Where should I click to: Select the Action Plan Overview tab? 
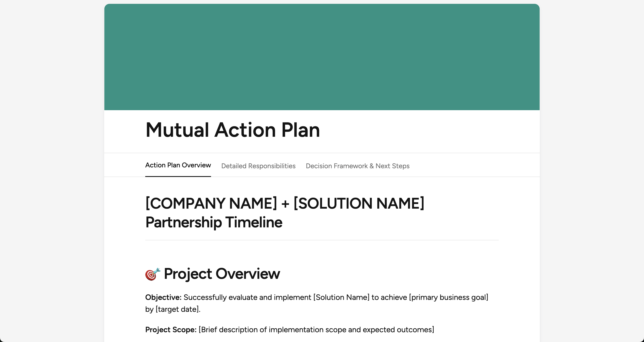coord(178,165)
